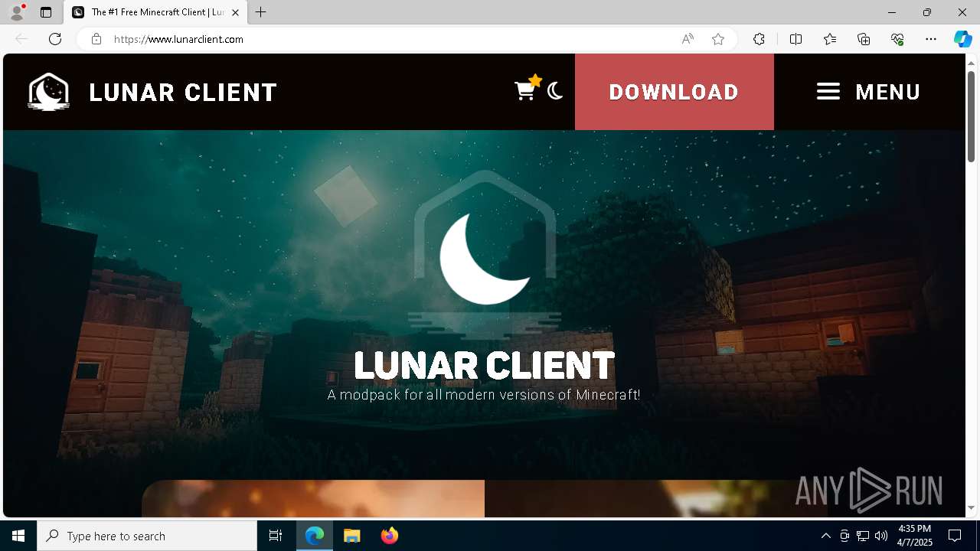Open the Extensions puzzle icon
Image resolution: width=980 pixels, height=551 pixels.
(x=759, y=39)
